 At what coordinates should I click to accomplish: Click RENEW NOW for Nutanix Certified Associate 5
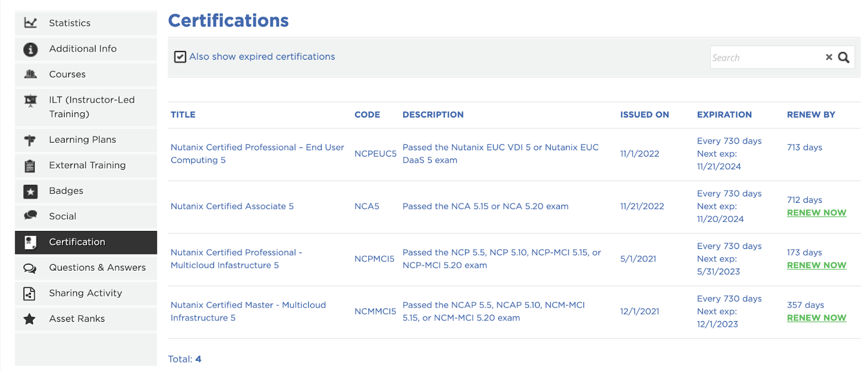click(x=816, y=213)
